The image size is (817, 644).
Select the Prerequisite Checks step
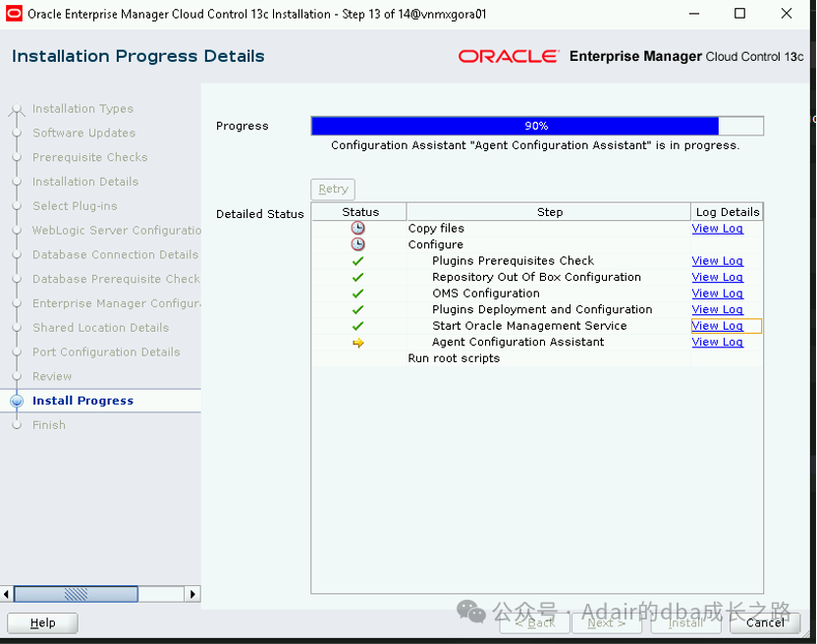(89, 157)
